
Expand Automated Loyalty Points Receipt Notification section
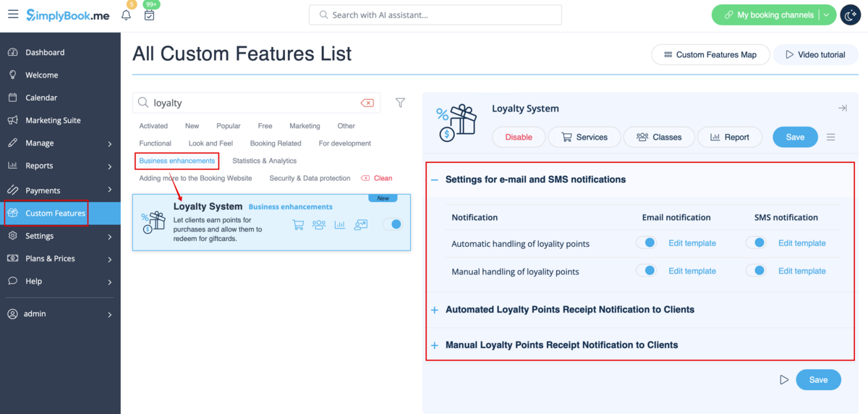(x=435, y=310)
